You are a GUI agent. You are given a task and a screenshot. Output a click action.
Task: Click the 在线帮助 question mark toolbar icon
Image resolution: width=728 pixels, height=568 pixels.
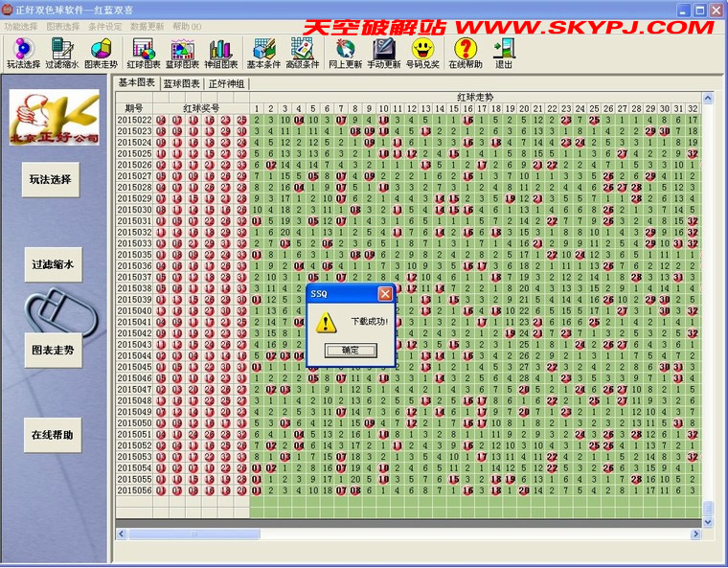coord(466,54)
